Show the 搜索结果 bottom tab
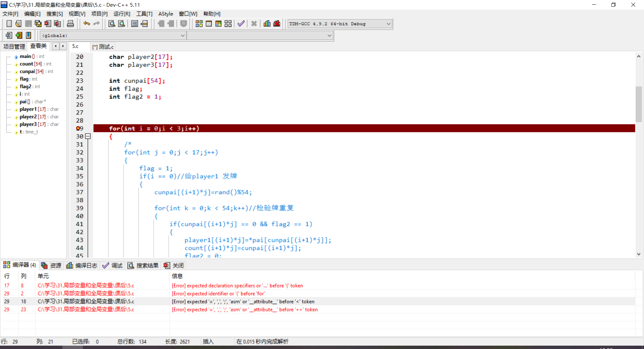 (143, 265)
